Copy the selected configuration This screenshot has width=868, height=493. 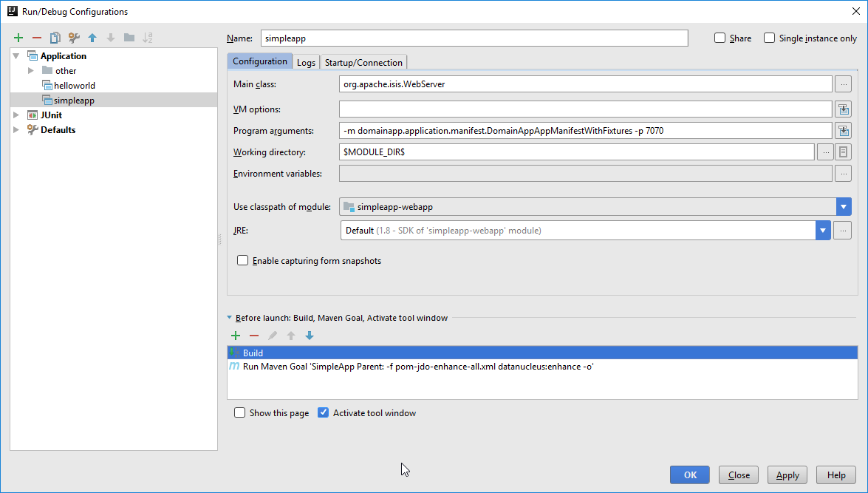(x=55, y=38)
